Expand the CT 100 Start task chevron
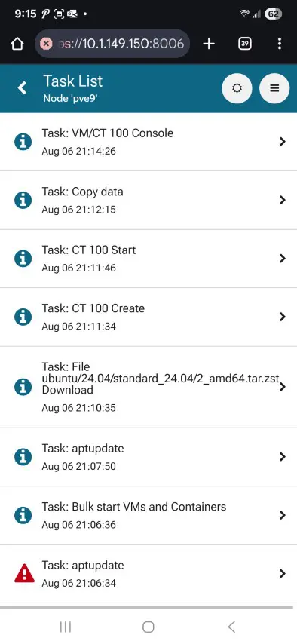Viewport: 297px width, 644px height. coord(282,259)
